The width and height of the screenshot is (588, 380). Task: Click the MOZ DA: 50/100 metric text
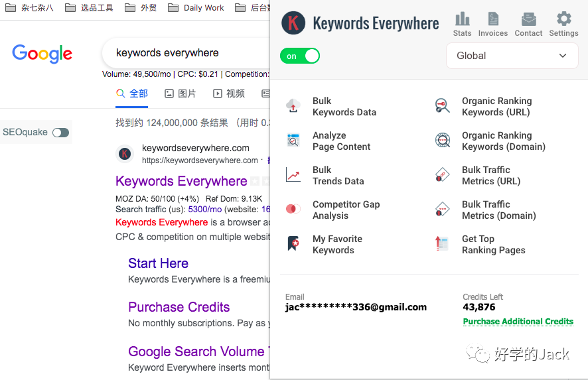[157, 198]
